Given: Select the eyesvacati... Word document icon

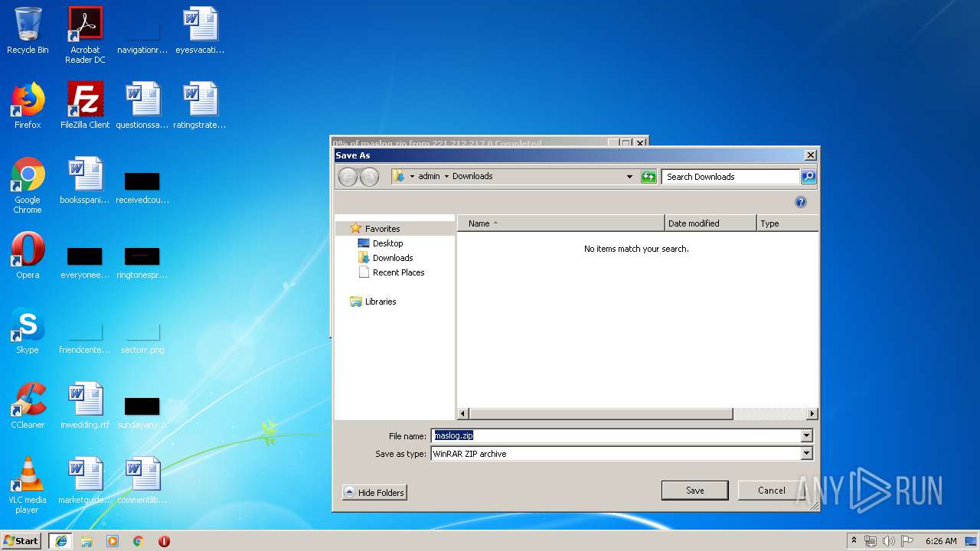Looking at the screenshot, I should pos(200,31).
